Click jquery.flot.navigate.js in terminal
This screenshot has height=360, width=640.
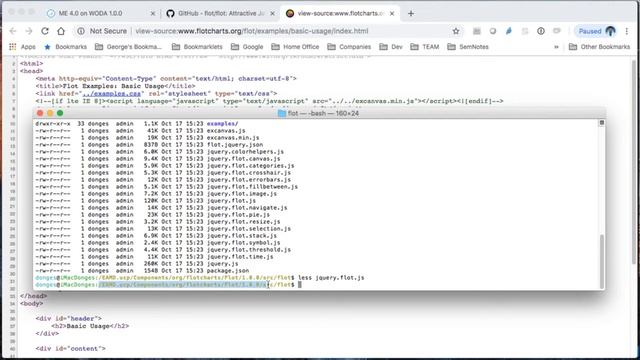(x=247, y=208)
